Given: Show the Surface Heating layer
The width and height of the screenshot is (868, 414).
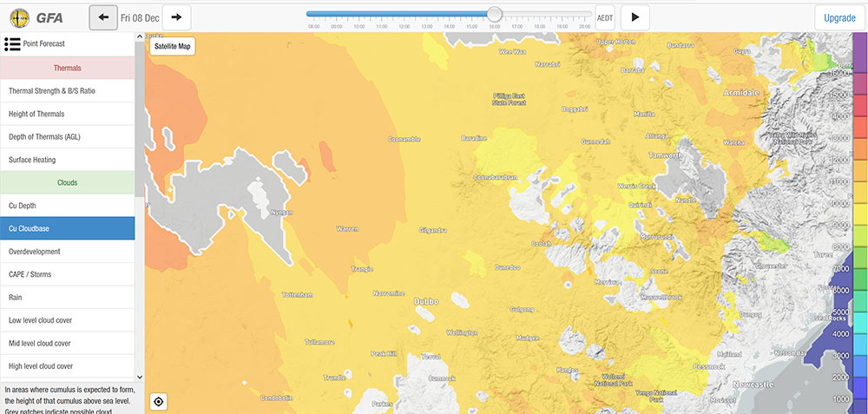Looking at the screenshot, I should tap(67, 160).
